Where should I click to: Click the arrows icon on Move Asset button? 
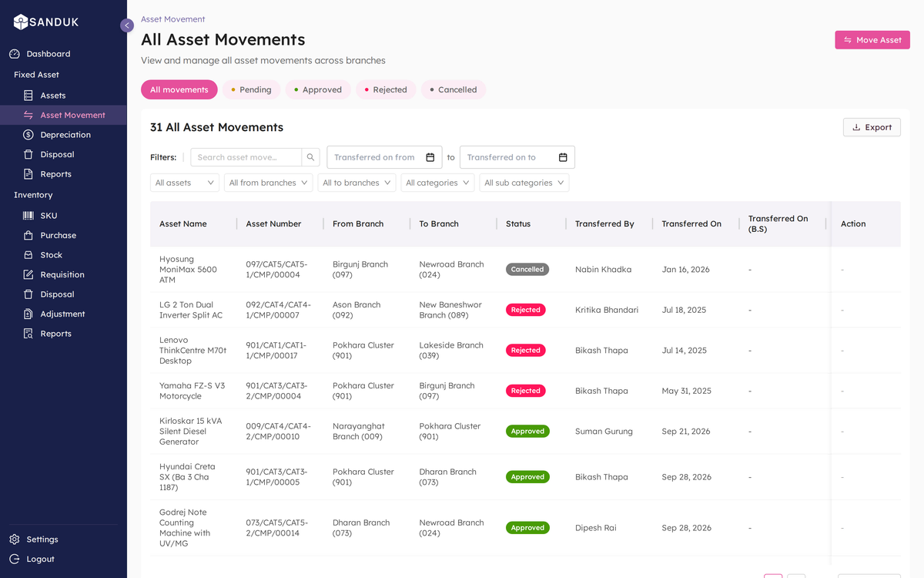point(848,40)
